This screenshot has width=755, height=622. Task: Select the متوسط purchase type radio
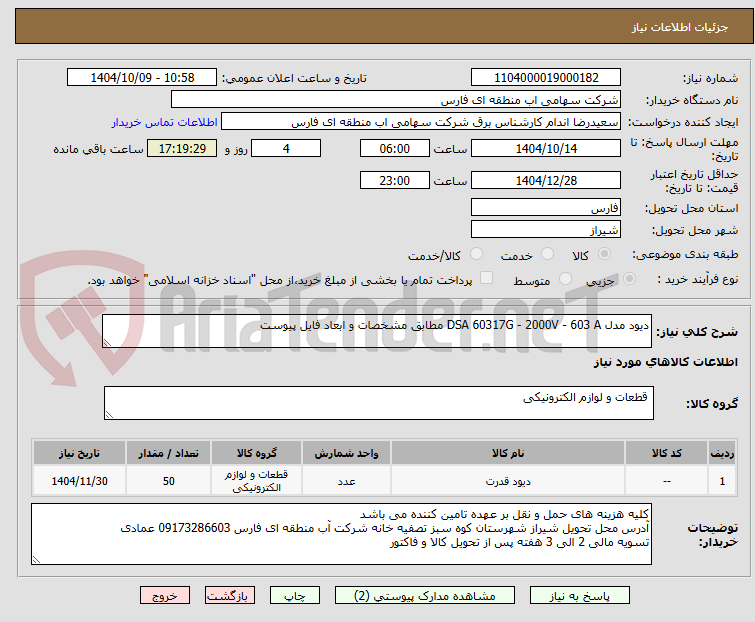point(565,279)
